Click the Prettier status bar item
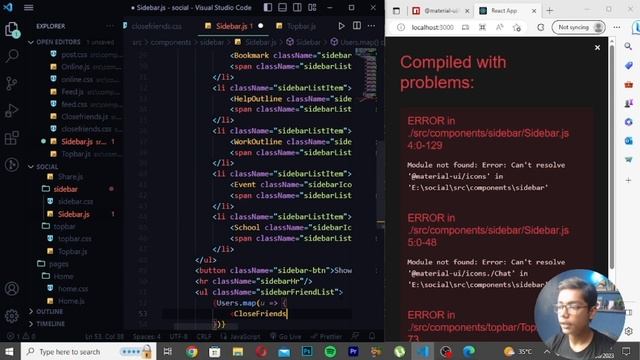This screenshot has height=360, width=640. coord(326,337)
